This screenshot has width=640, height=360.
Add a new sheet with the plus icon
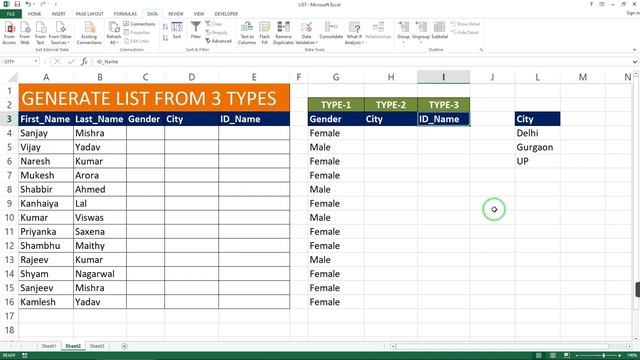(124, 346)
